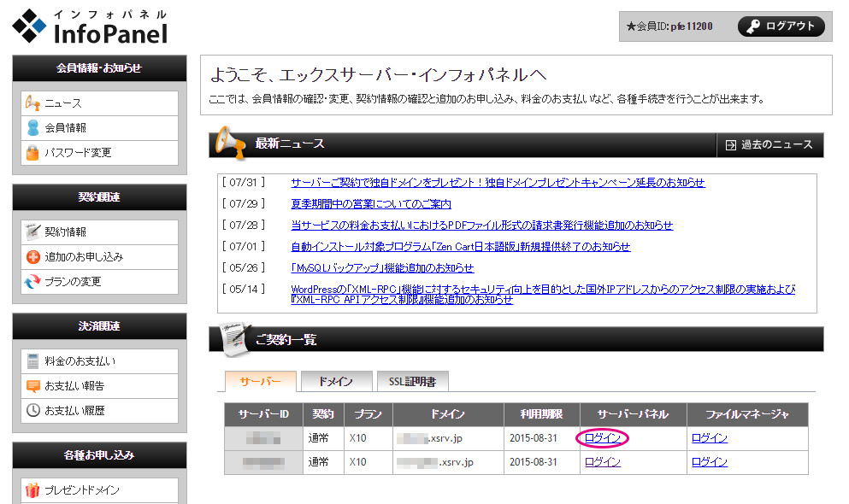This screenshot has width=849, height=504.
Task: Click the news key icon in sidebar
Action: click(32, 103)
